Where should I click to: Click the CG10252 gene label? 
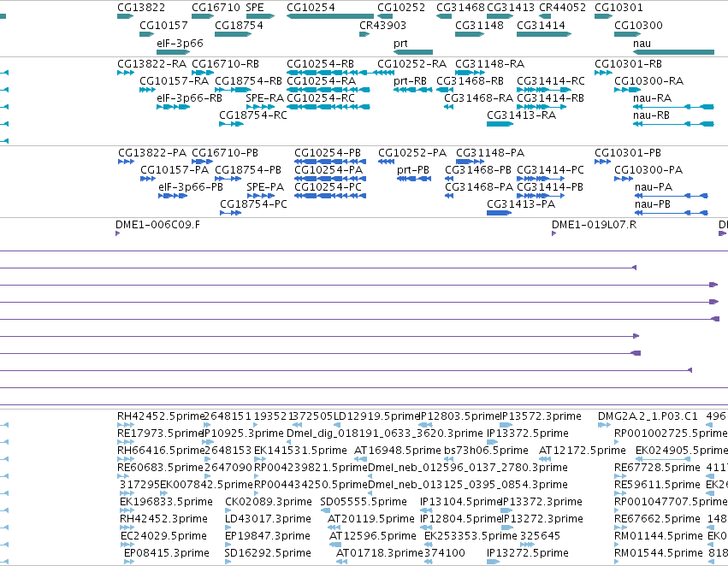coord(401,8)
